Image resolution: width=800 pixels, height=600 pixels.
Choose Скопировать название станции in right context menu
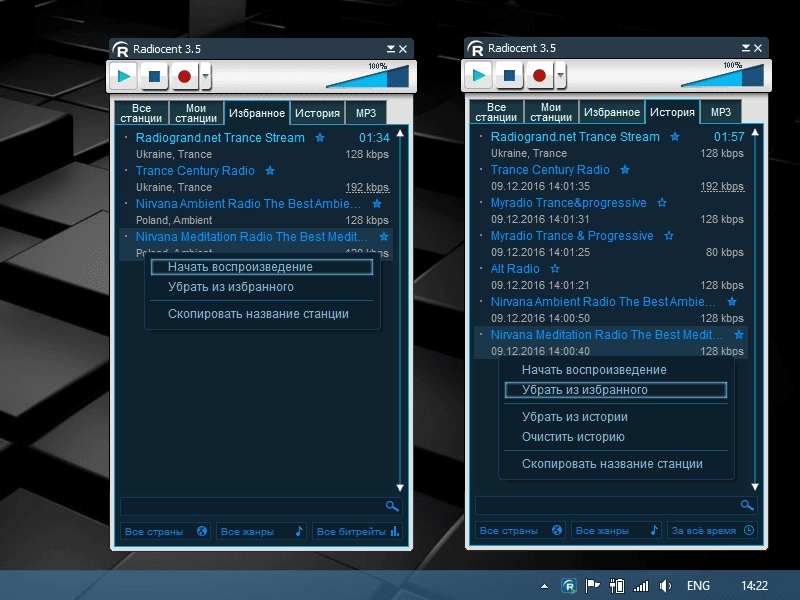pyautogui.click(x=615, y=464)
